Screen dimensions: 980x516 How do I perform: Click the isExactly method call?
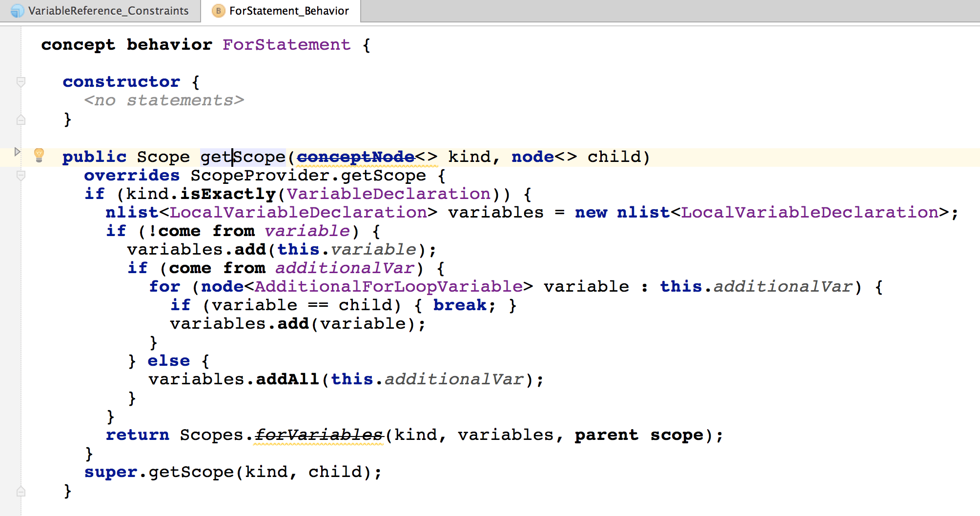click(x=228, y=194)
